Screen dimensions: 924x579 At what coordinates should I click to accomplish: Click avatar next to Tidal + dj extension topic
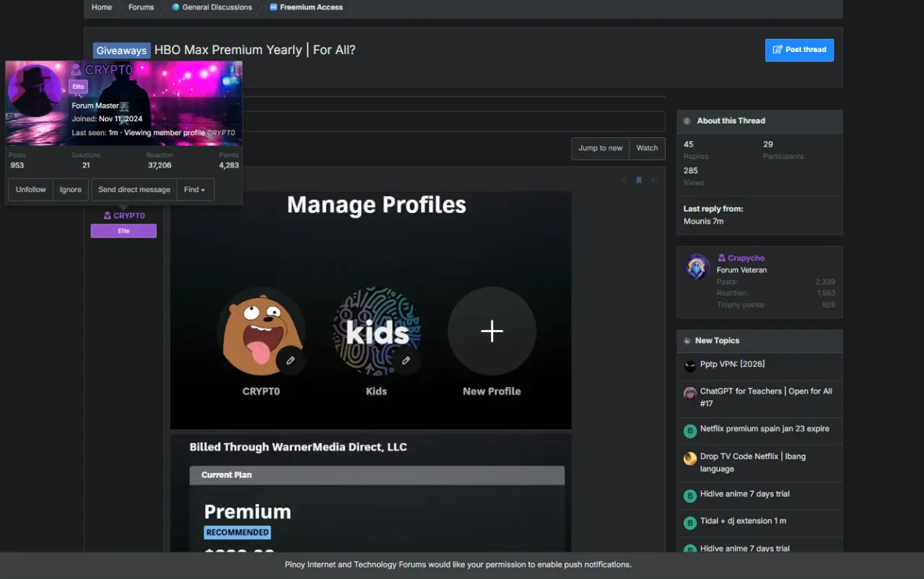[x=690, y=523]
